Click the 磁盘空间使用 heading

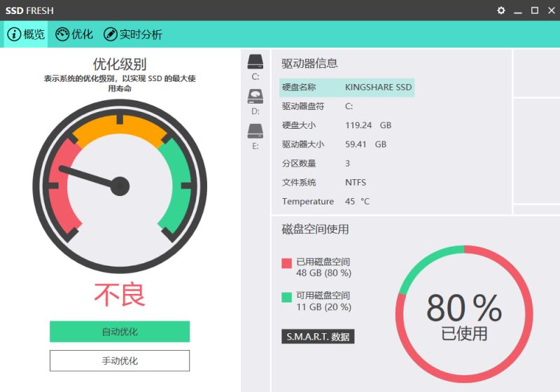(315, 229)
